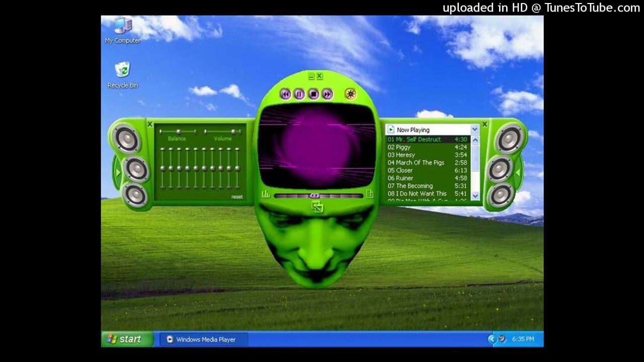Click the Balance slider
This screenshot has height=362, width=644.
(x=178, y=132)
